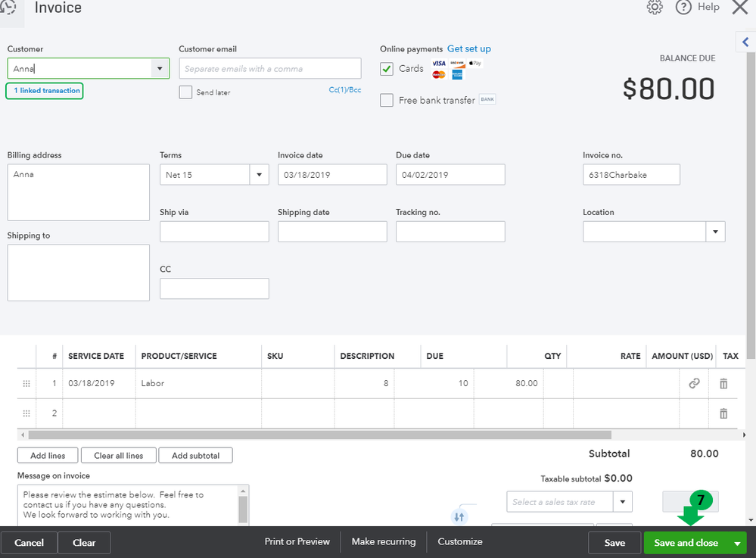Click the AMOUNT (USD) column header
Viewport: 756px width, 558px height.
(683, 356)
